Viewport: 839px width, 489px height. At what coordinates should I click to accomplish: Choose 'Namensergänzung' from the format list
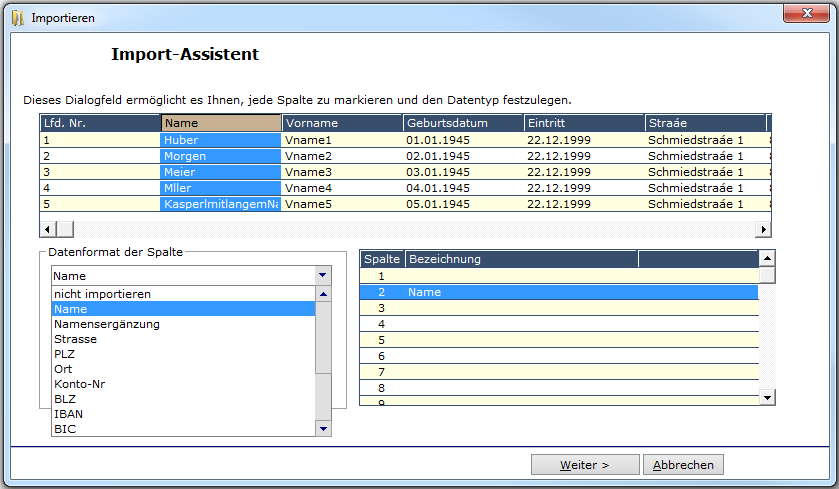click(x=183, y=324)
